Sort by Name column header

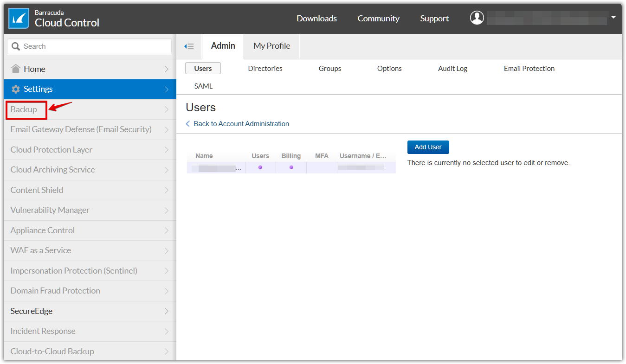(x=204, y=156)
